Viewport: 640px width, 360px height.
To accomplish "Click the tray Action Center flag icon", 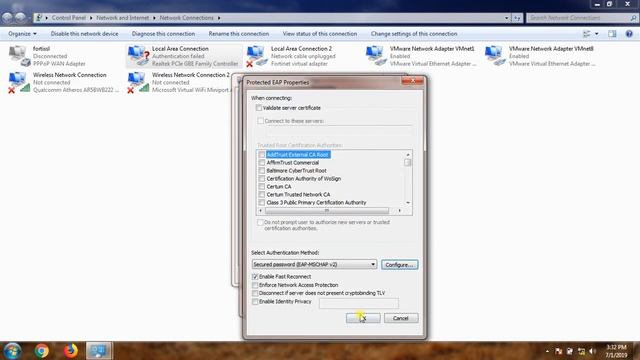I will click(x=559, y=351).
